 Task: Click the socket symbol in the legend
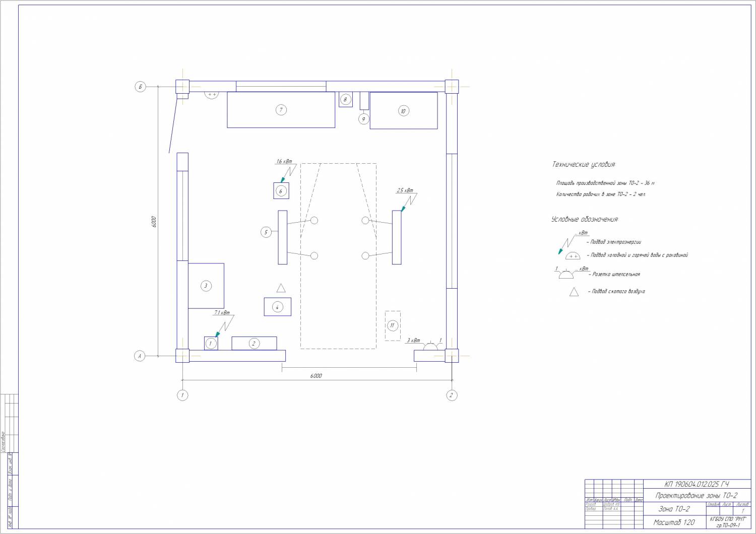(x=566, y=275)
